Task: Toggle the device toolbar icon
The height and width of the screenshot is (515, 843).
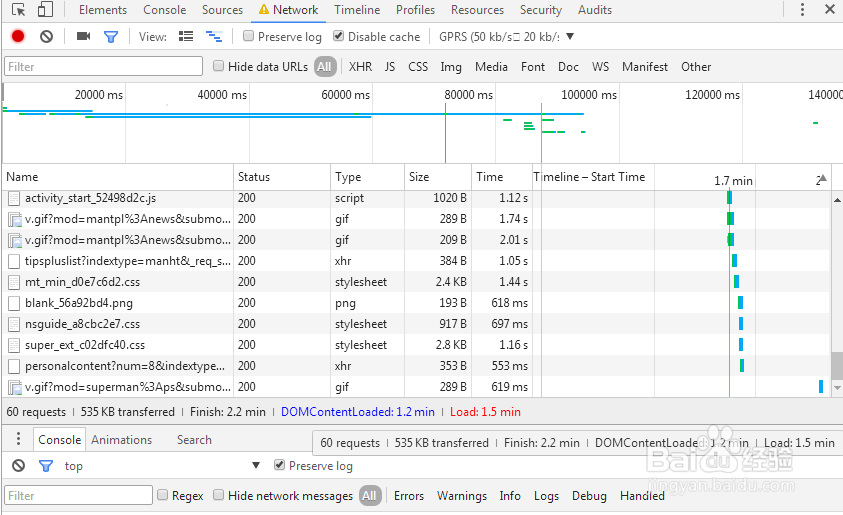Action: [x=45, y=10]
